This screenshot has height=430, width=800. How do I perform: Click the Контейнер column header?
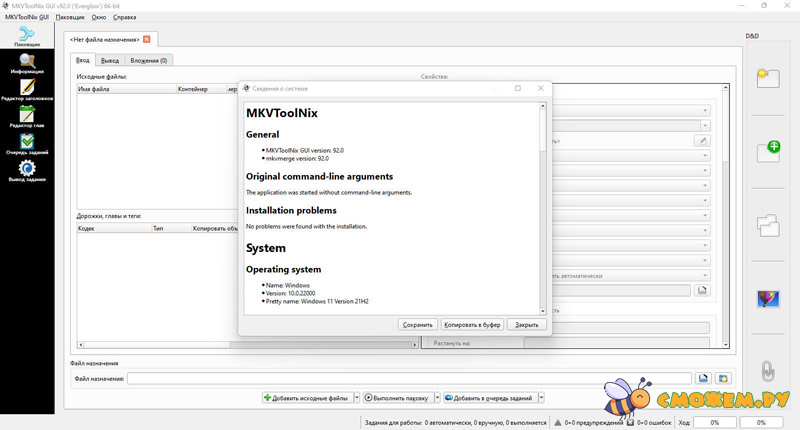(201, 89)
